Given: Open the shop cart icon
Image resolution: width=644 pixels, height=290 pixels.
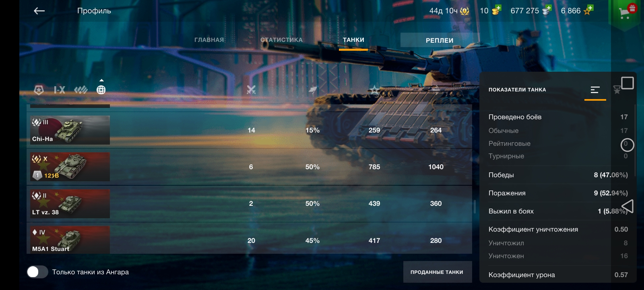Looking at the screenshot, I should click(625, 12).
